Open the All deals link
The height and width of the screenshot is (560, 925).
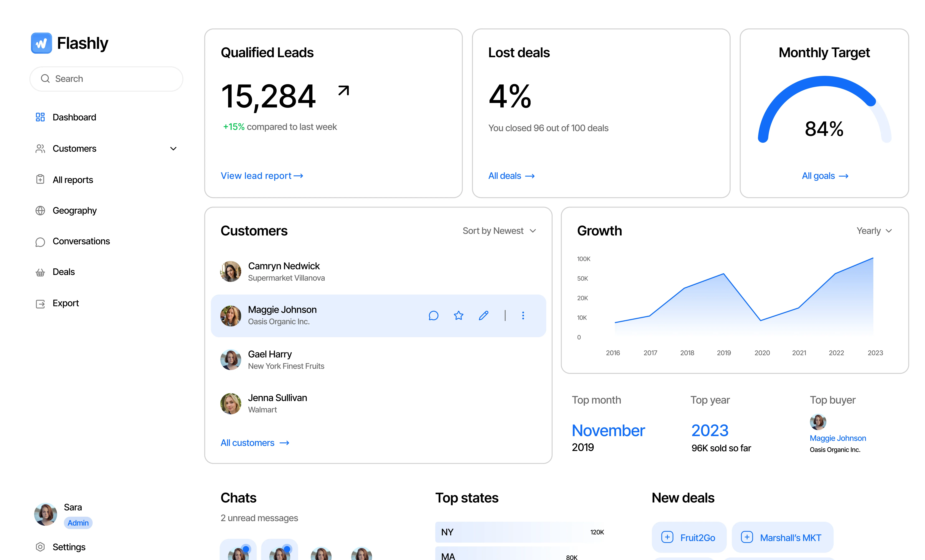511,176
